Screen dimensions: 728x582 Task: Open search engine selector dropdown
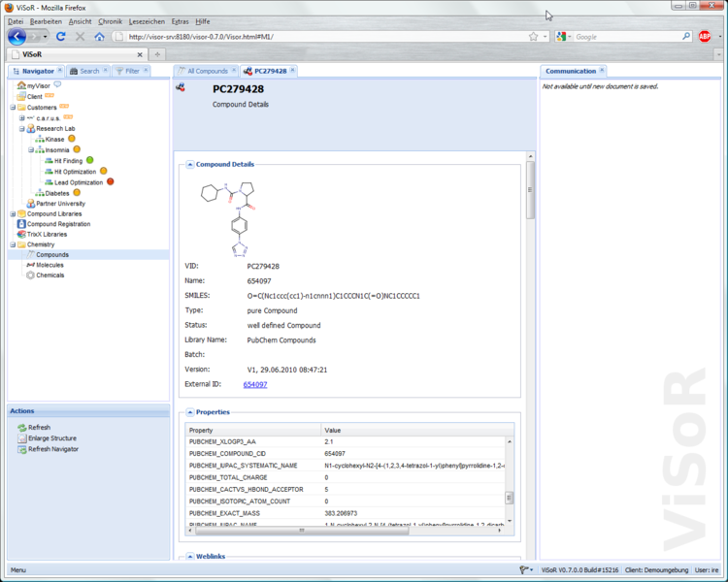(x=570, y=37)
